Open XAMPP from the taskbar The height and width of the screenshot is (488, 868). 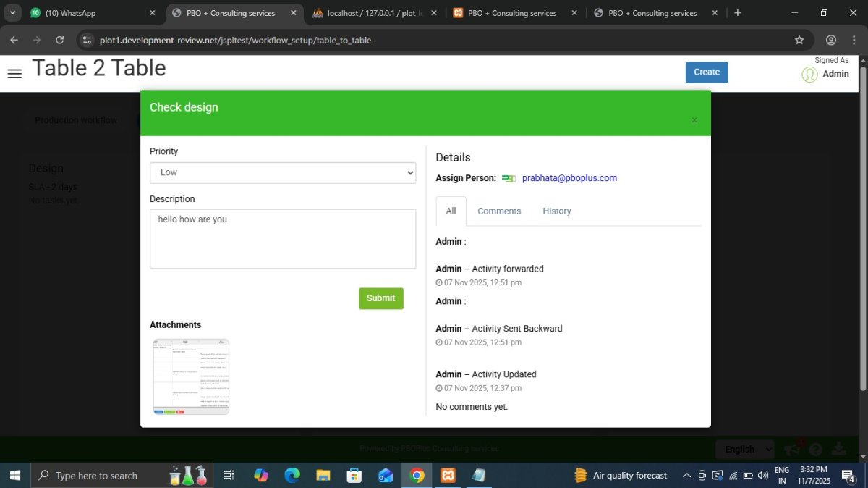pyautogui.click(x=448, y=476)
